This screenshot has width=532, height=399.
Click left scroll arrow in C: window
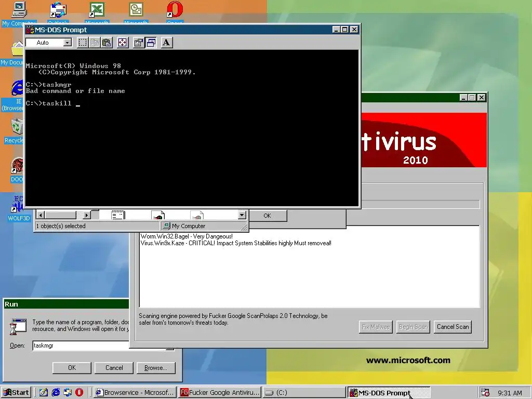(x=41, y=215)
